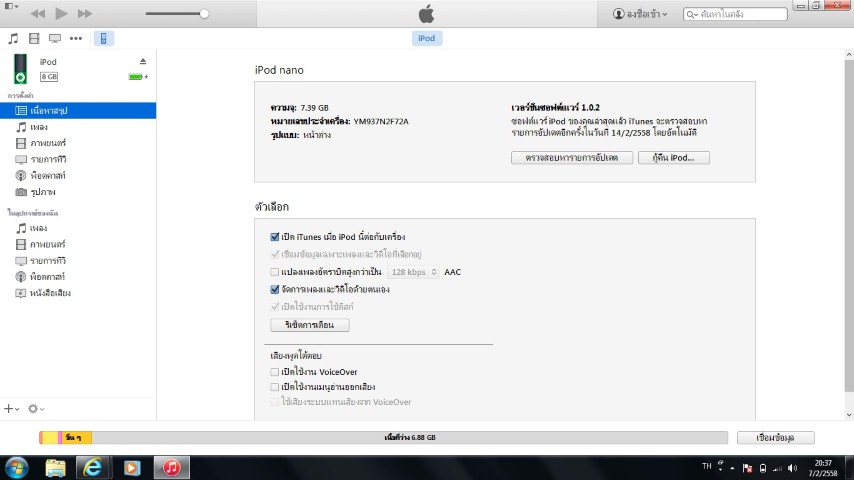
Task: Open the 128 kbps bit rate dropdown
Action: [x=413, y=272]
